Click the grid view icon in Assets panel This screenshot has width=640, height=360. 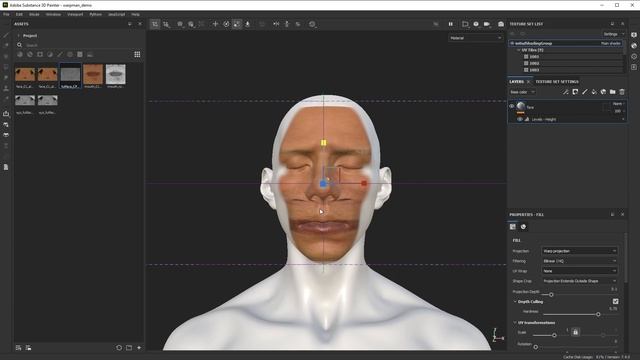click(x=137, y=54)
